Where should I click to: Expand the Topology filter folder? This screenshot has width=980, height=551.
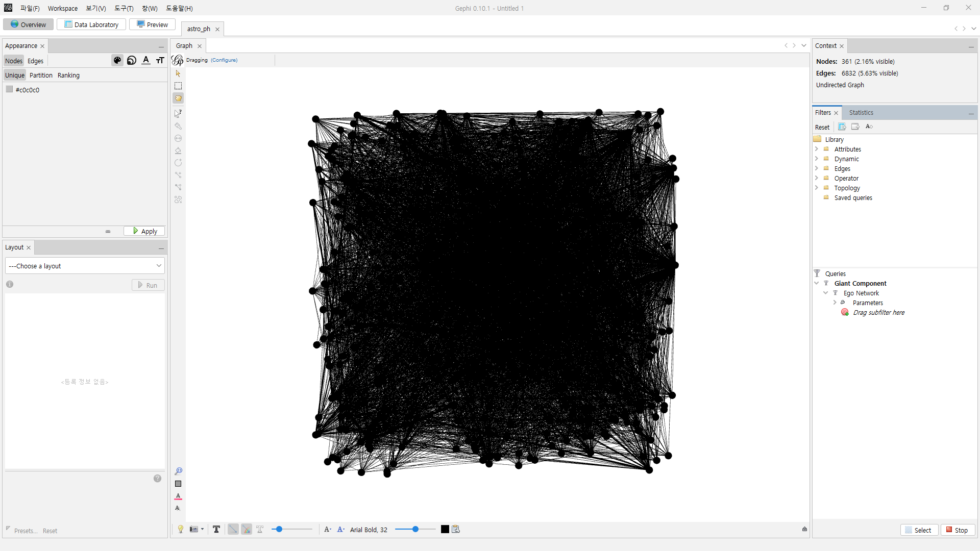coord(817,188)
